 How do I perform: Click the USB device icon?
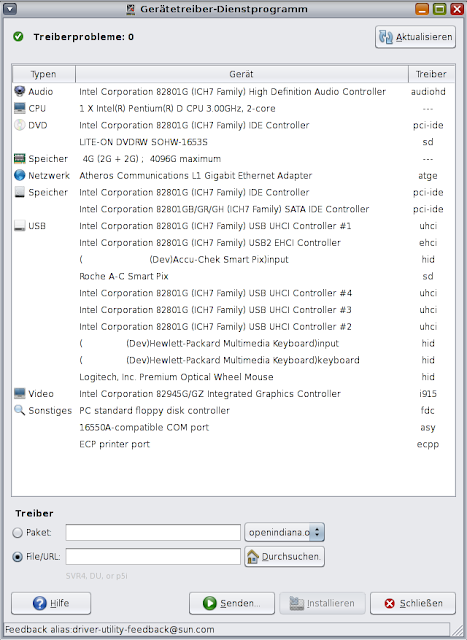pos(19,225)
